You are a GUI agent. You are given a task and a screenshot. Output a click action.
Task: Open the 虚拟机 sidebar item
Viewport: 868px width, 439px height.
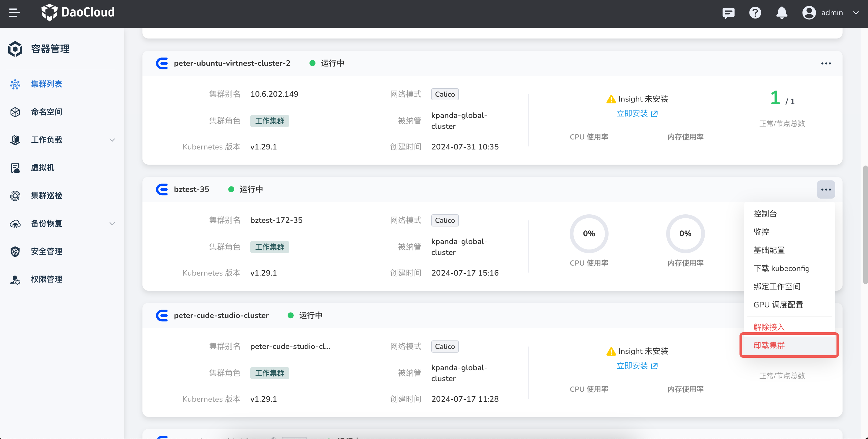point(42,168)
